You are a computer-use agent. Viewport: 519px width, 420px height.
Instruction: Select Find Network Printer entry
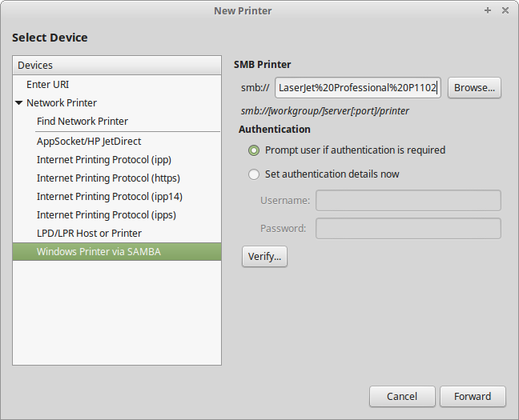tap(82, 121)
